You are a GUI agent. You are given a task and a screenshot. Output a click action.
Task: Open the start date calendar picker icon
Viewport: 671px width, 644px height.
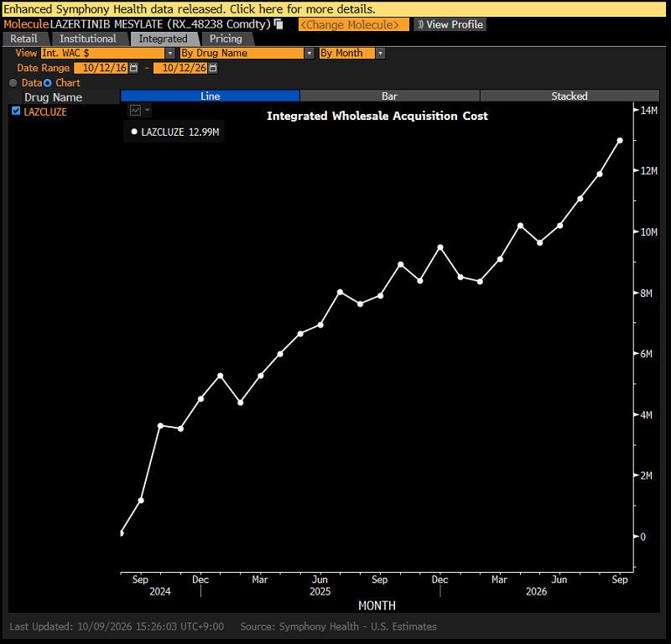tap(133, 68)
